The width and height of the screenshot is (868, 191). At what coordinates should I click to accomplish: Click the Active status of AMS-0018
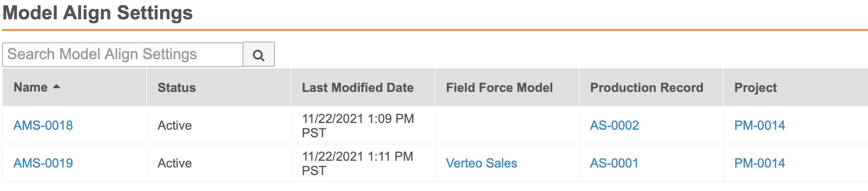pos(174,125)
